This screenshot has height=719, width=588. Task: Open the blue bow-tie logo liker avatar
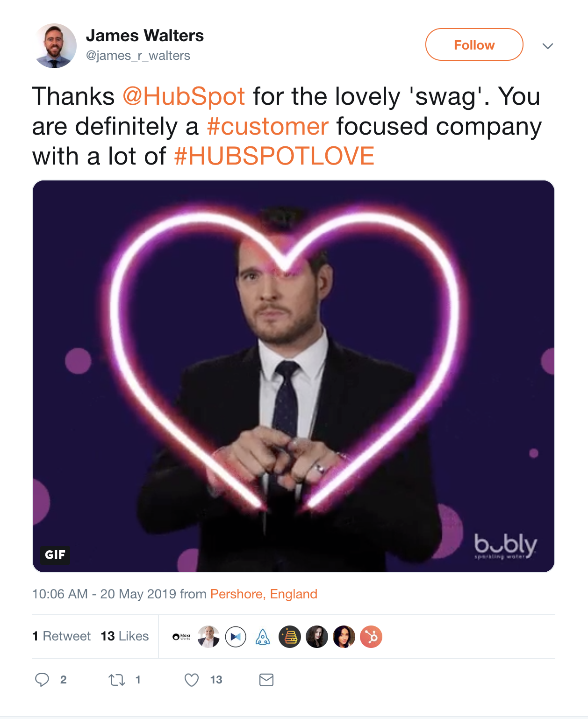pos(236,637)
